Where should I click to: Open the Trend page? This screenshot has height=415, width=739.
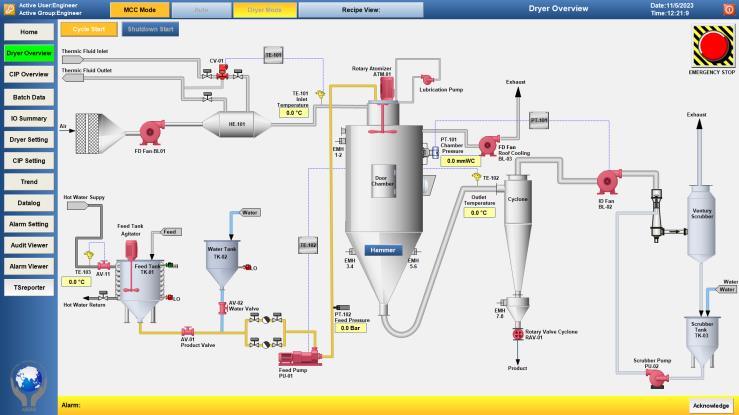(29, 181)
